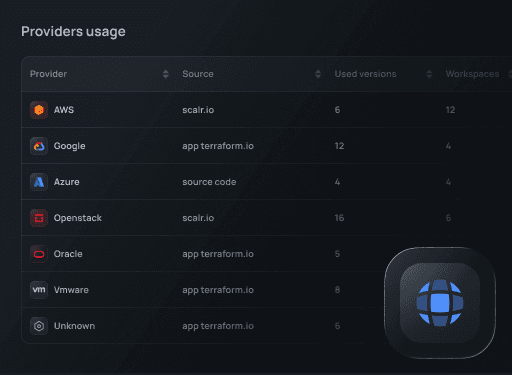Click source code in Azure row

pyautogui.click(x=209, y=182)
